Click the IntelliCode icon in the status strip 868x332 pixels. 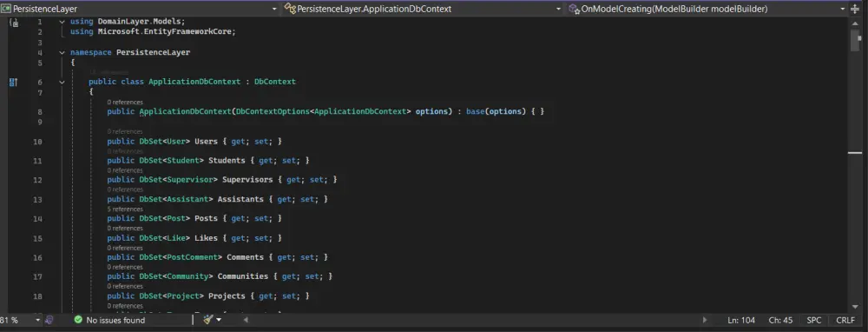[x=49, y=321]
